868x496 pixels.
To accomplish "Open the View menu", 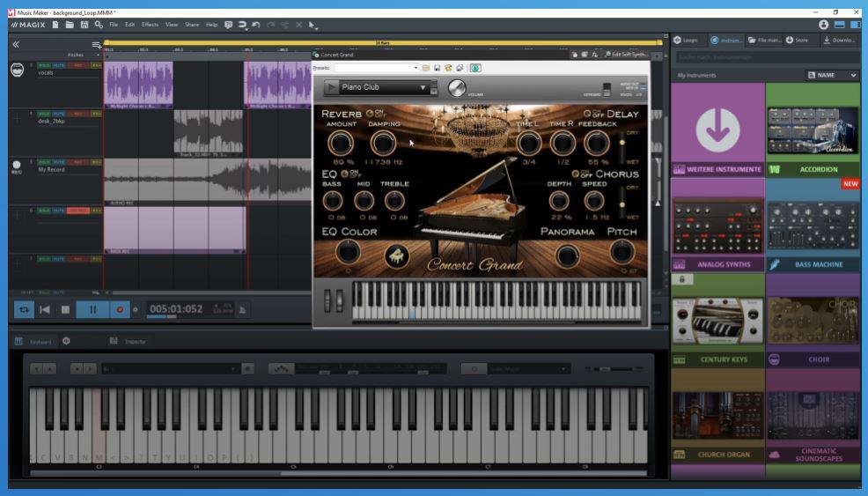I will tap(172, 25).
